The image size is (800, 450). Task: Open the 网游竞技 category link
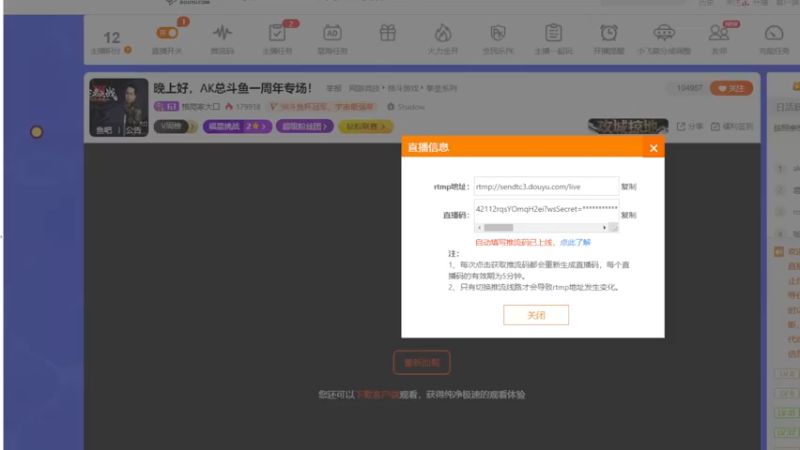[364, 88]
